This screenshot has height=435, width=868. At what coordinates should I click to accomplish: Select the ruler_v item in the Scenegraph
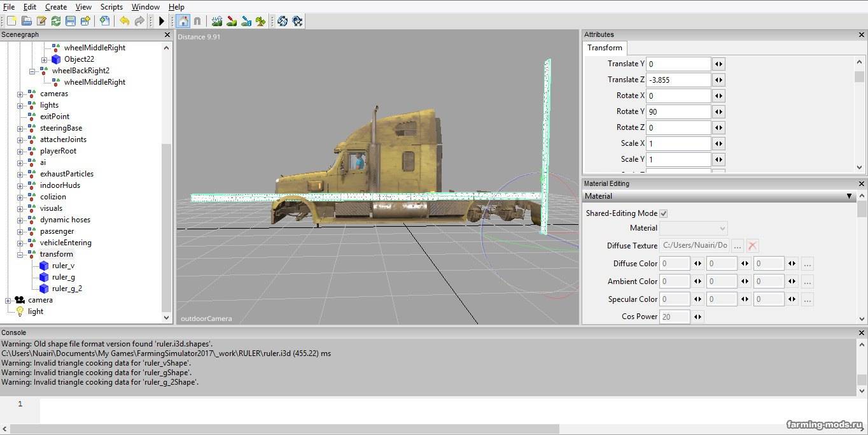tap(63, 266)
